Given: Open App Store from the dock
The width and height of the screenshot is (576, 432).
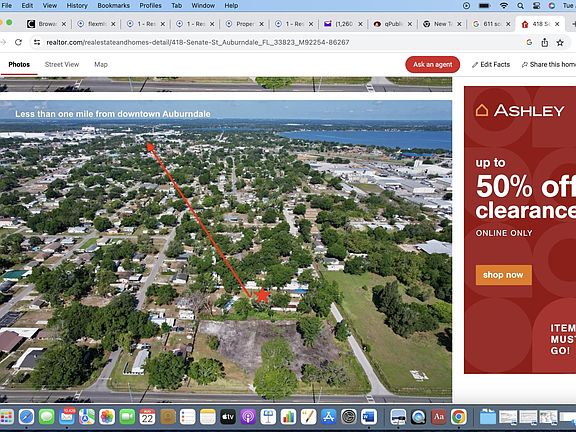Looking at the screenshot, I should click(x=328, y=417).
